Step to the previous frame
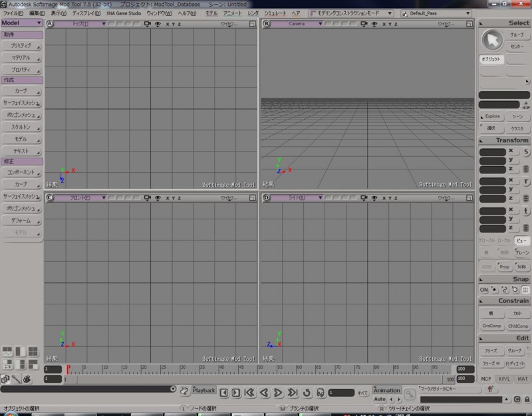Viewport: 532px width, 416px height. 223,393
